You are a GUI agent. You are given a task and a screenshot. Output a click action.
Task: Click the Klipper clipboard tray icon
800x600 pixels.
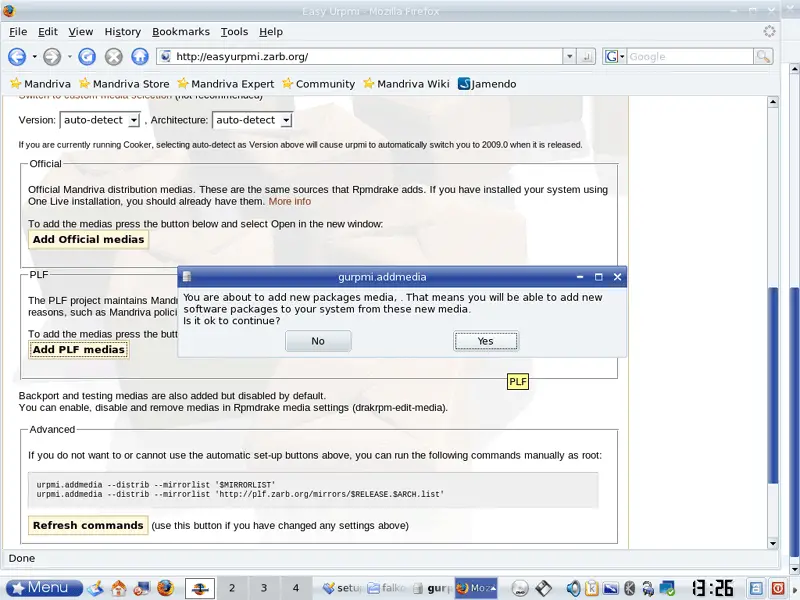coord(592,588)
